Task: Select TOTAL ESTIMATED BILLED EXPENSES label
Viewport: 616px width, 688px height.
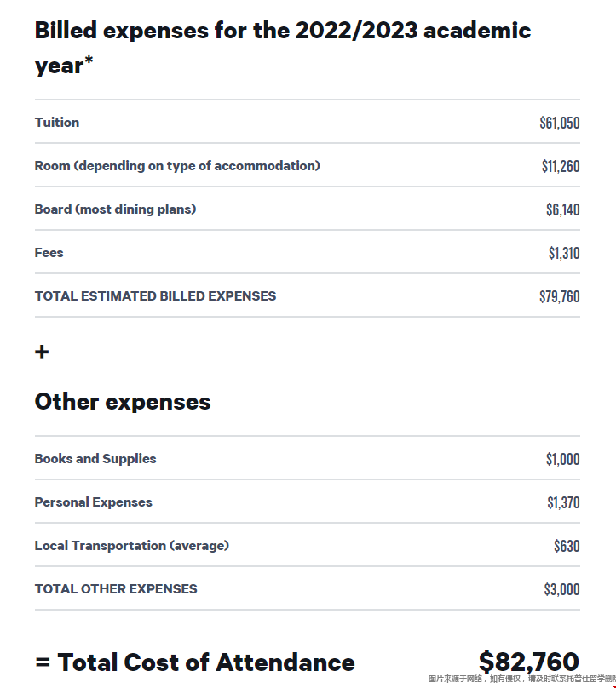Action: [x=155, y=296]
